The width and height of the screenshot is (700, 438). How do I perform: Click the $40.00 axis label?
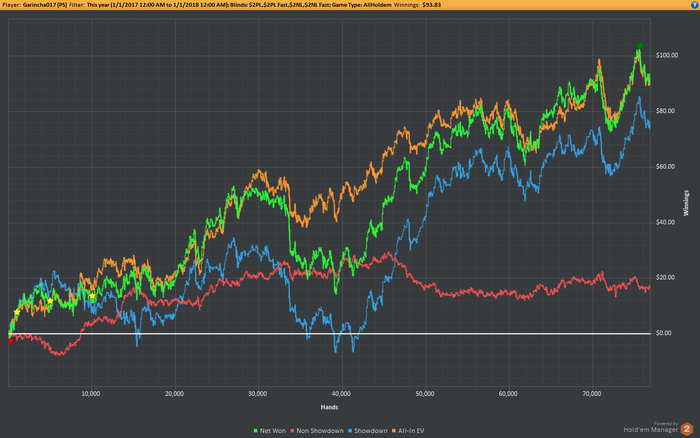tap(666, 222)
